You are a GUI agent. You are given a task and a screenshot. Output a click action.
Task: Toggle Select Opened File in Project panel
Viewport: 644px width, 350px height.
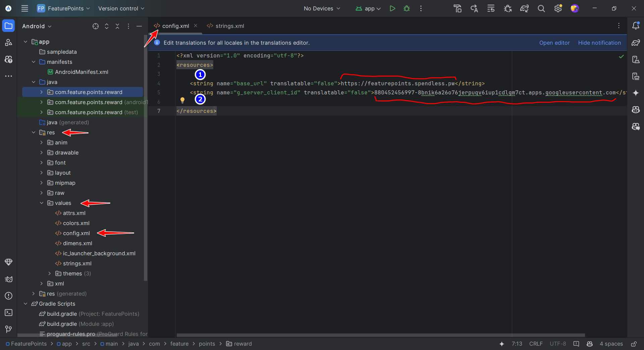[x=95, y=26]
